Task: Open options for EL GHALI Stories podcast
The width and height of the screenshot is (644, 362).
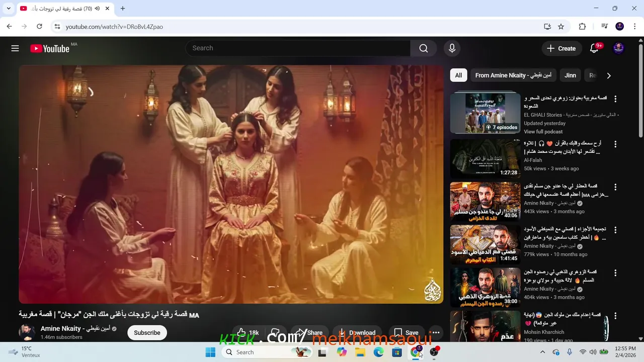Action: (615, 99)
